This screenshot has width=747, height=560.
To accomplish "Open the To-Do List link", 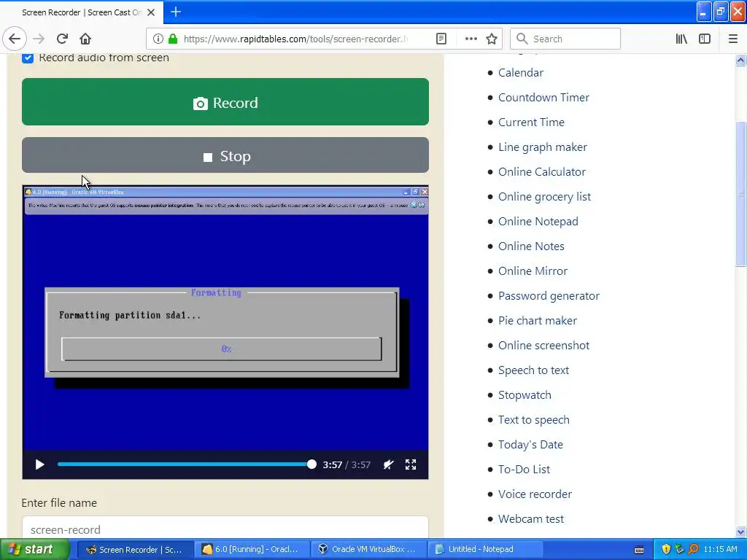I will click(x=524, y=469).
